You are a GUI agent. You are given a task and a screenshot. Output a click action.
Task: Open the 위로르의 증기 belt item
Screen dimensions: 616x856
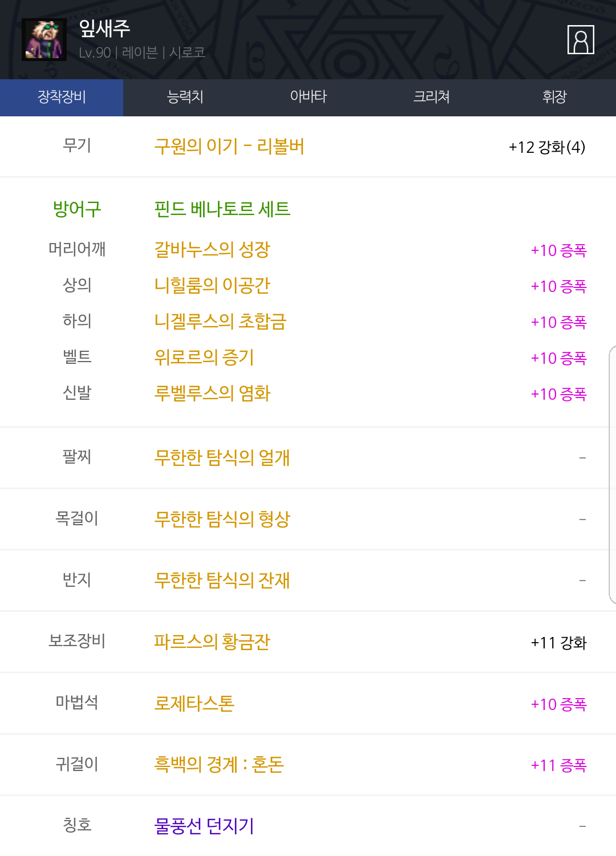click(x=204, y=357)
